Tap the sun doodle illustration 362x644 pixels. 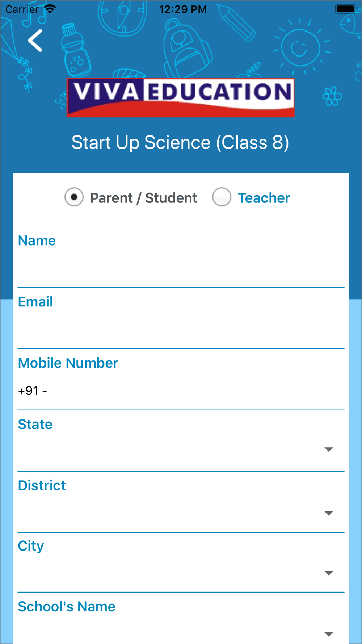tap(300, 48)
